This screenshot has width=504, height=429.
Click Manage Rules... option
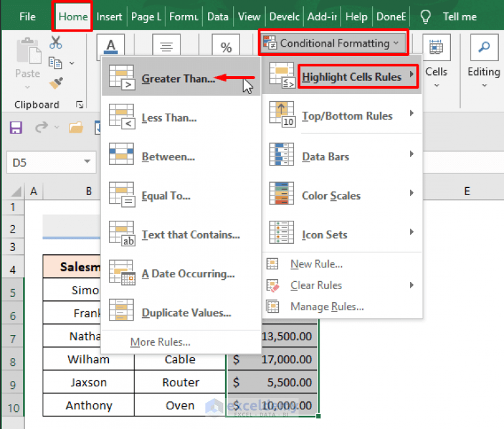342,306
